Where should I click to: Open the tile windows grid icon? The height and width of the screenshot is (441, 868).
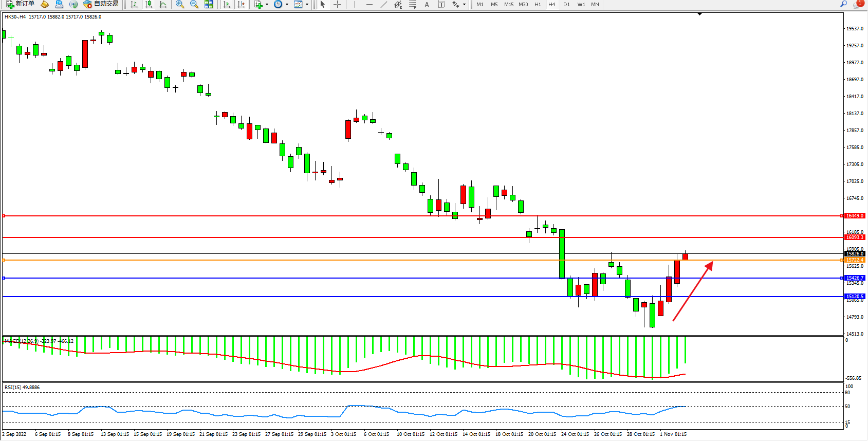click(209, 4)
